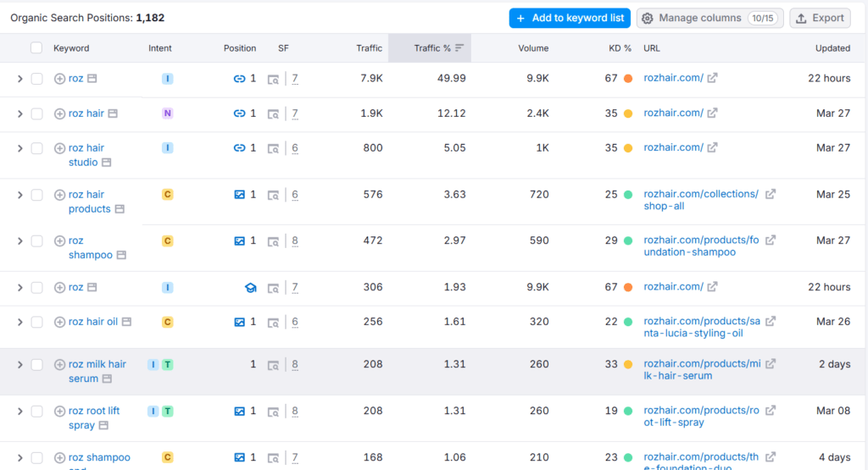Sort by KD % column header

click(620, 48)
